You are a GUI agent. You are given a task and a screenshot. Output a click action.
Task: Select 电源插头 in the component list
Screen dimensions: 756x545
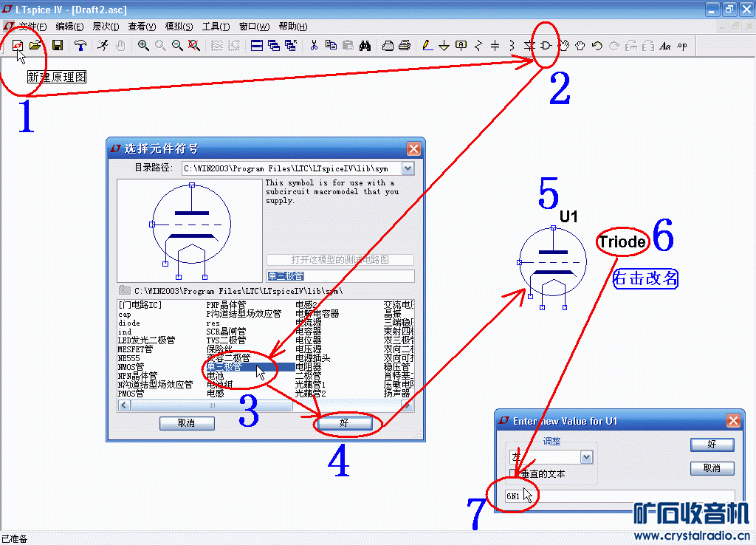[x=313, y=358]
